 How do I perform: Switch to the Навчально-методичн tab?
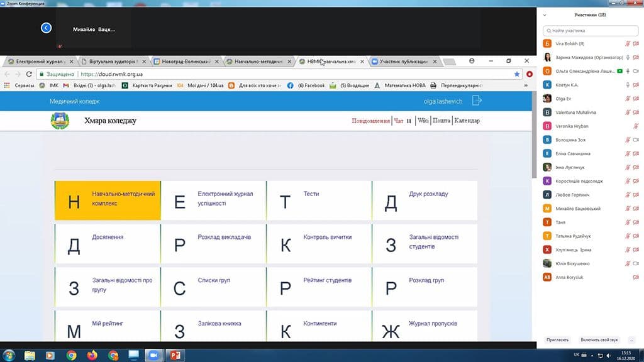tap(258, 62)
